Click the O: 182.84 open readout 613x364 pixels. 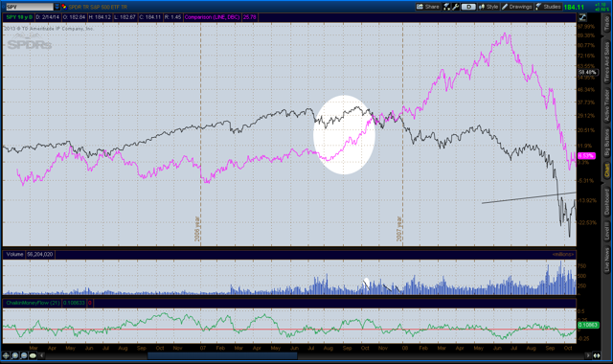[74, 17]
